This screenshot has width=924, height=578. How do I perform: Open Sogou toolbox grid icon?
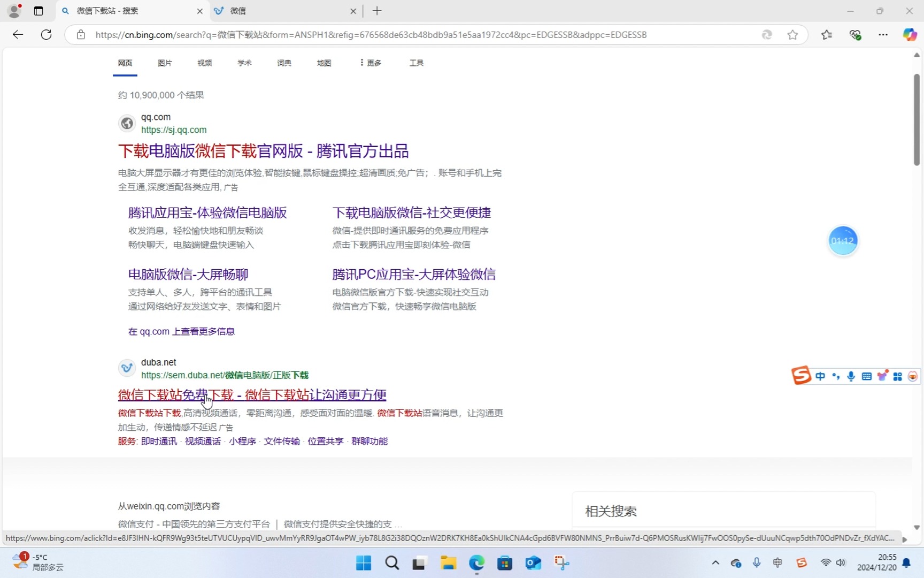pyautogui.click(x=898, y=376)
